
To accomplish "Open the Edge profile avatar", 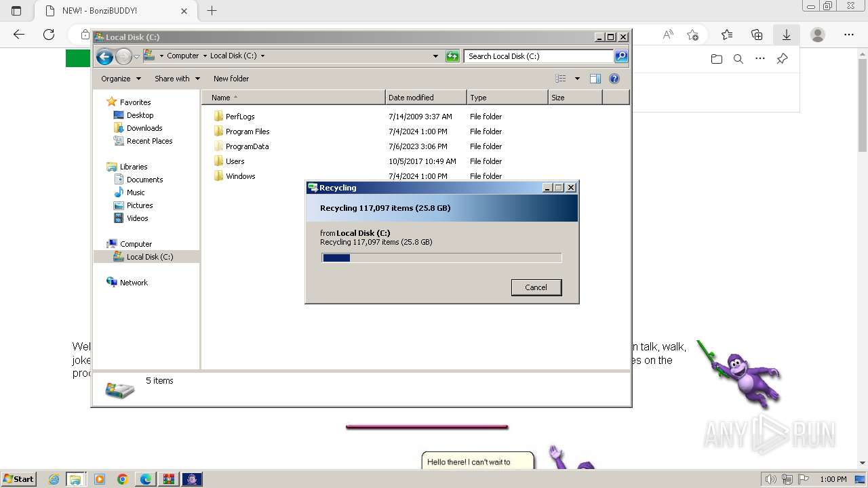I will tap(818, 35).
